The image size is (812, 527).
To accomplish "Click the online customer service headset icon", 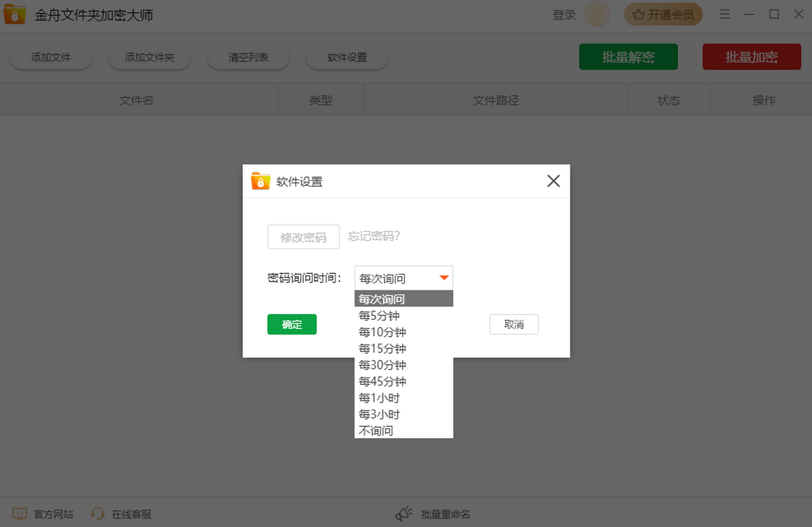I will click(x=98, y=514).
